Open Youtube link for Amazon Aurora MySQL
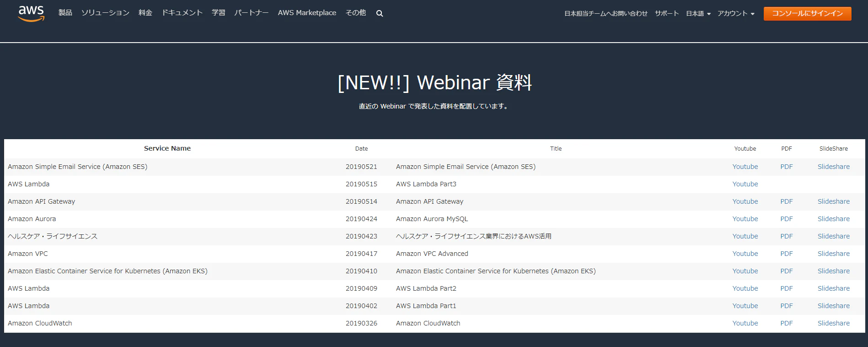This screenshot has height=347, width=868. click(745, 219)
